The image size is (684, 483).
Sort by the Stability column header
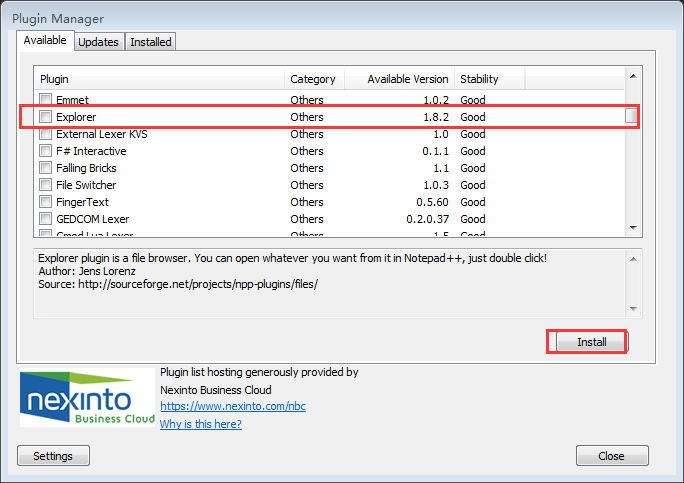pyautogui.click(x=490, y=79)
